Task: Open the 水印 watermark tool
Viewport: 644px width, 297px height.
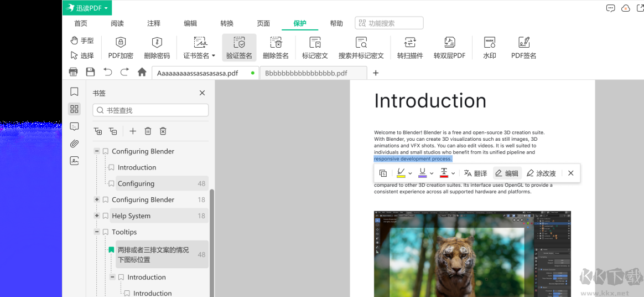Action: tap(490, 48)
